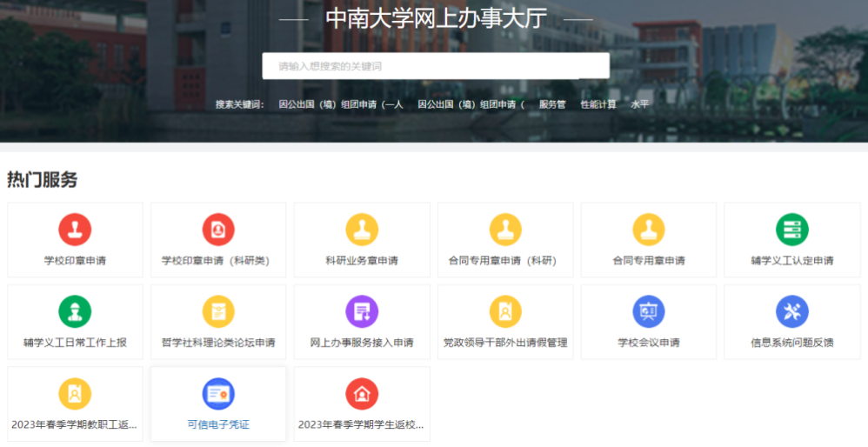The image size is (868, 447).
Task: Select the yellow stamp icon for 科研业务章申请
Action: coord(362,230)
